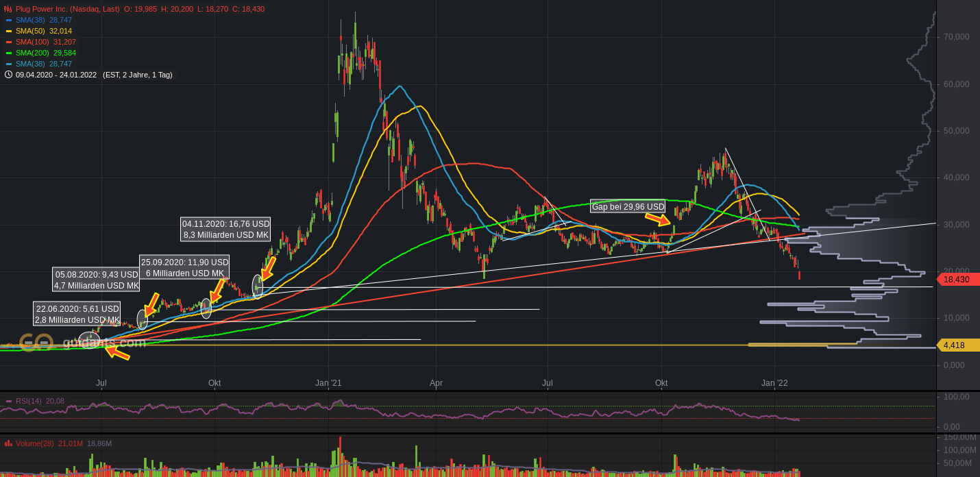Click the 40,000 price axis label
The height and width of the screenshot is (477, 980).
pos(957,178)
